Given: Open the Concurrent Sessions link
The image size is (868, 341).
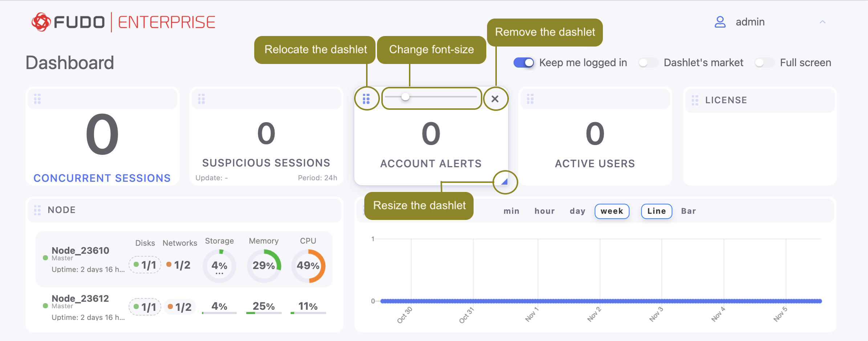Looking at the screenshot, I should [102, 178].
